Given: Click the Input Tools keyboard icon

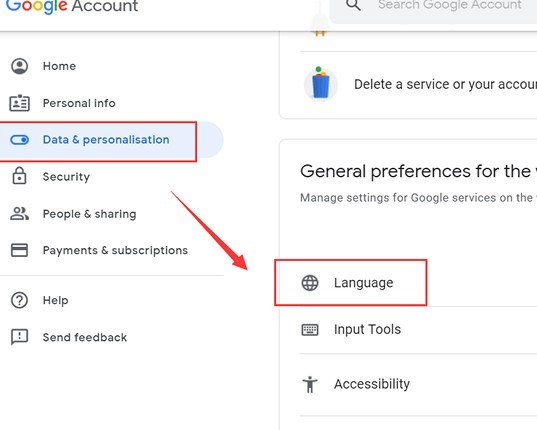Looking at the screenshot, I should pos(310,330).
